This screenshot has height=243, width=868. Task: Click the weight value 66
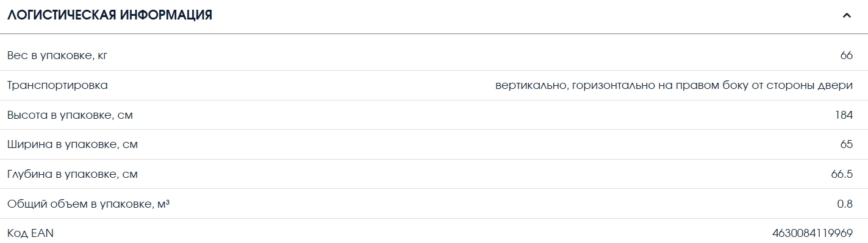pyautogui.click(x=846, y=56)
